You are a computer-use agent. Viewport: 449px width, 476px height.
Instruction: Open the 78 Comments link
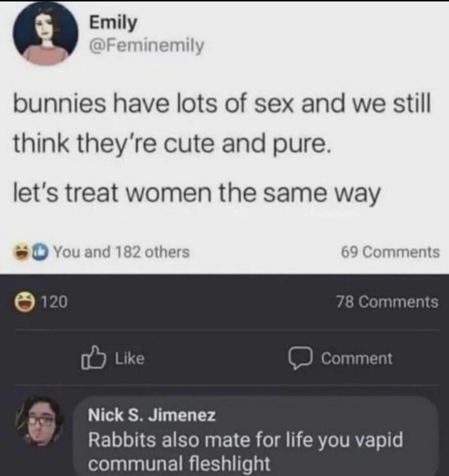tap(387, 302)
